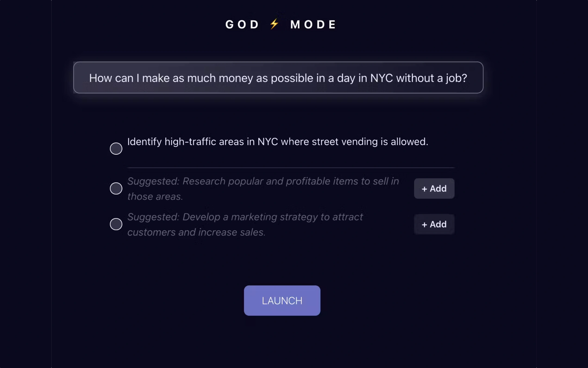Click the plus sign beside the Research suggestion
Viewport: 588px width, 368px height.
click(x=424, y=189)
